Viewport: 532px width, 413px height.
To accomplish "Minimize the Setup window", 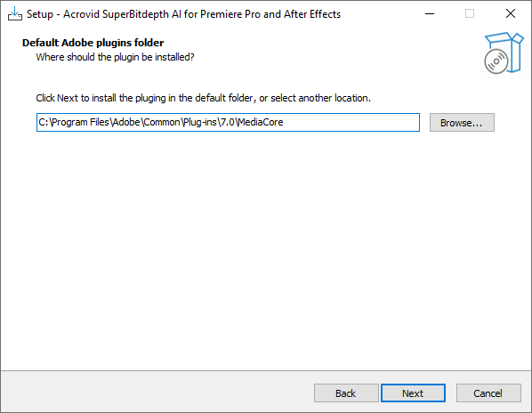I will coord(430,14).
